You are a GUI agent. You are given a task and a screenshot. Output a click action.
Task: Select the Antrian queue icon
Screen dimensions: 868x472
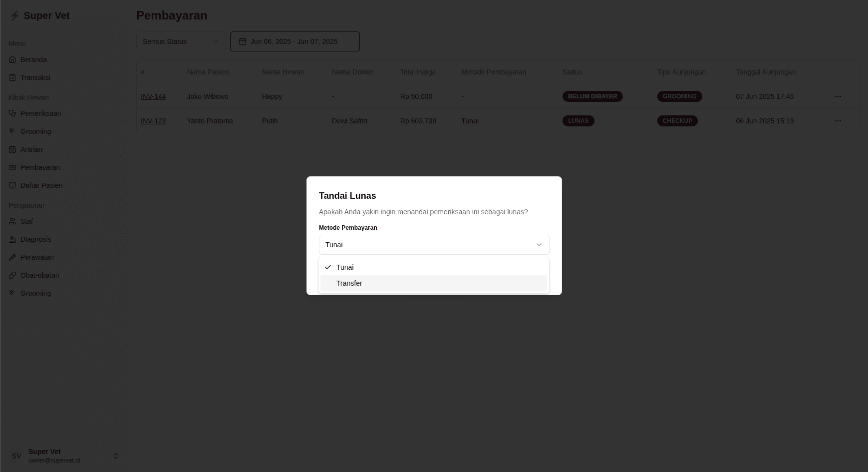pyautogui.click(x=13, y=149)
